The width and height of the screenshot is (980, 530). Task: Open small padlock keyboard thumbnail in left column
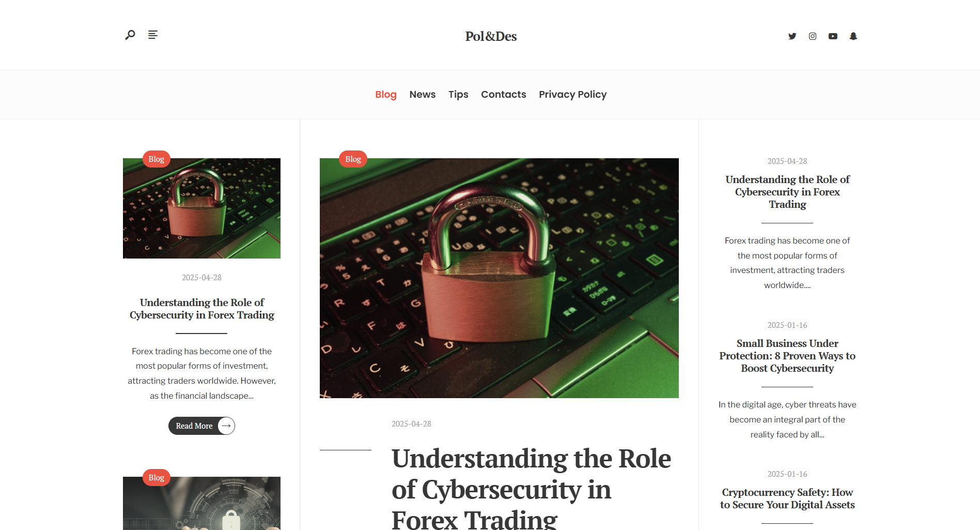(x=201, y=208)
